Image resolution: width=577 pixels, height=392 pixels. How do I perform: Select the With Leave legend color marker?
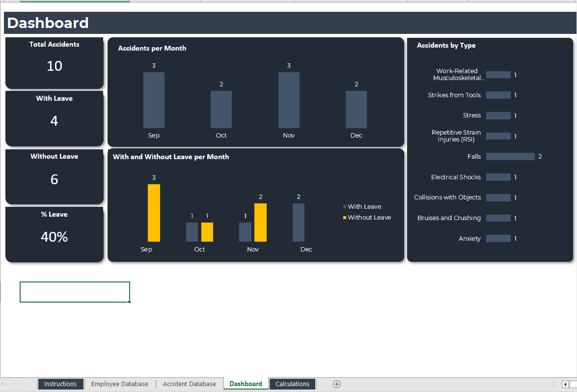tap(344, 206)
